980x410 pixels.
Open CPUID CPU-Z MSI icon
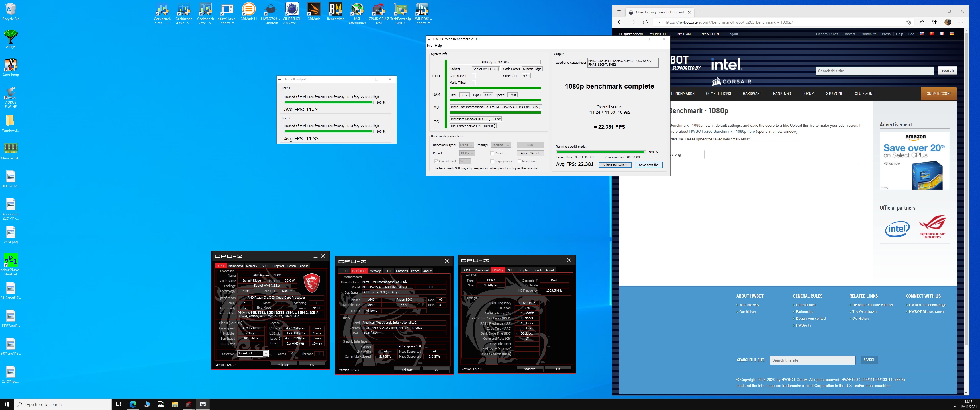coord(379,14)
